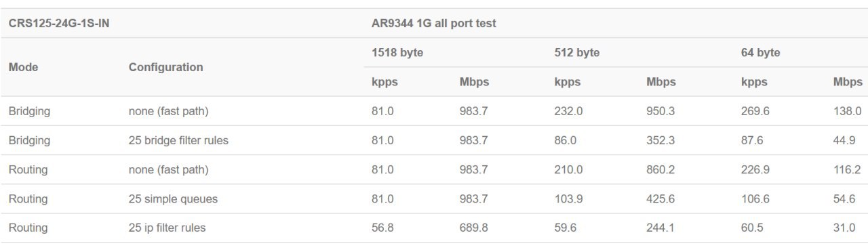Select the 1518 byte header cell
868x252 pixels.
pos(397,52)
